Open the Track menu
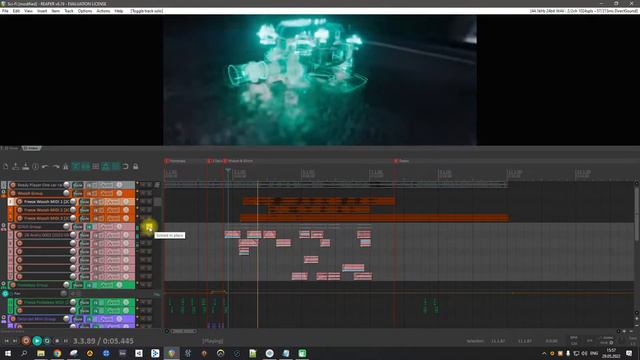The width and height of the screenshot is (640, 360). tap(69, 11)
